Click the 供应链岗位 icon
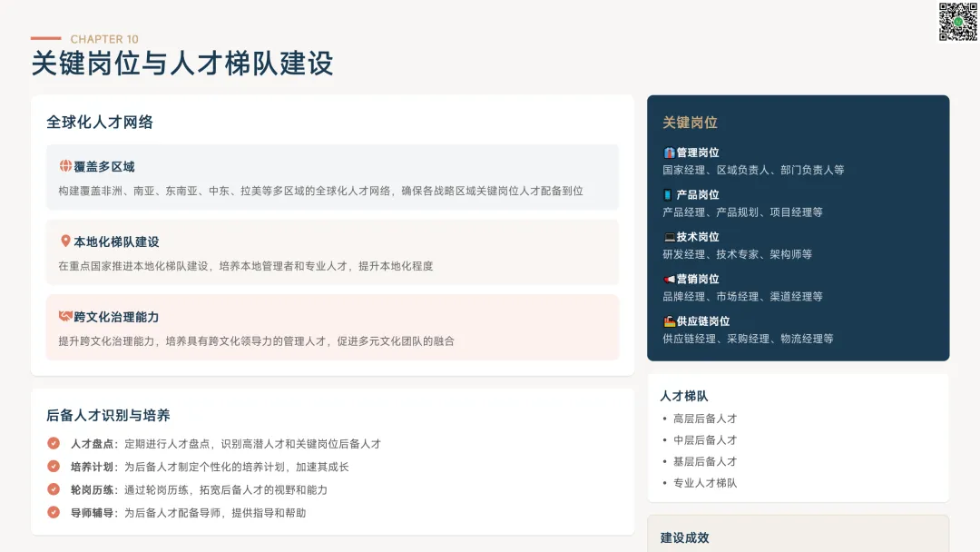Screen dimensions: 980x552 pos(669,321)
